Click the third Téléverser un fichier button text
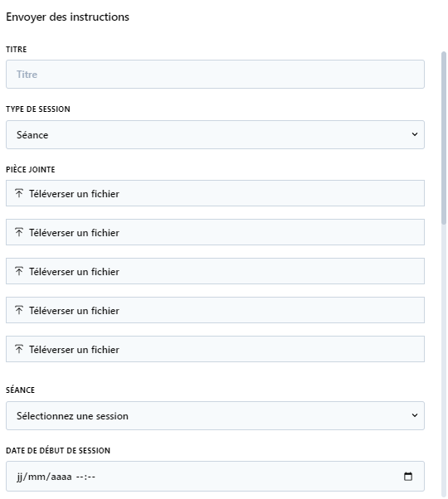Screen dimensions: 448x499 tap(74, 271)
